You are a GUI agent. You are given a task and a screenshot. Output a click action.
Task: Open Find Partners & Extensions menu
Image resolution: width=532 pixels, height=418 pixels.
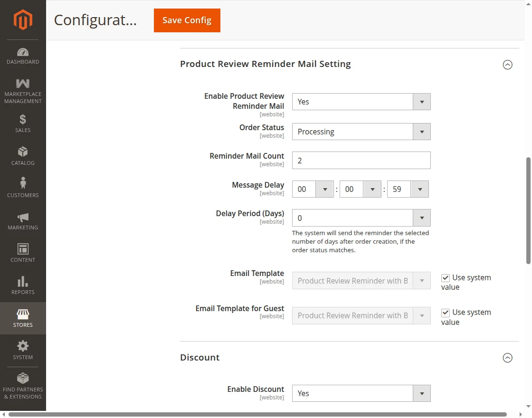pyautogui.click(x=23, y=385)
